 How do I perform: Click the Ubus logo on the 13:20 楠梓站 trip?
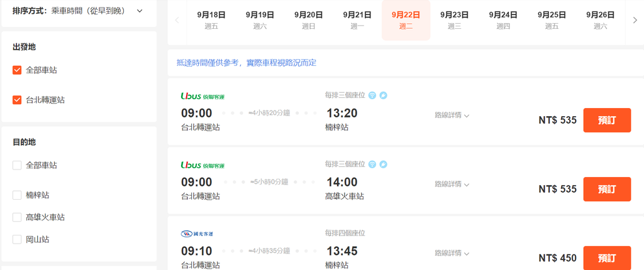pyautogui.click(x=203, y=97)
